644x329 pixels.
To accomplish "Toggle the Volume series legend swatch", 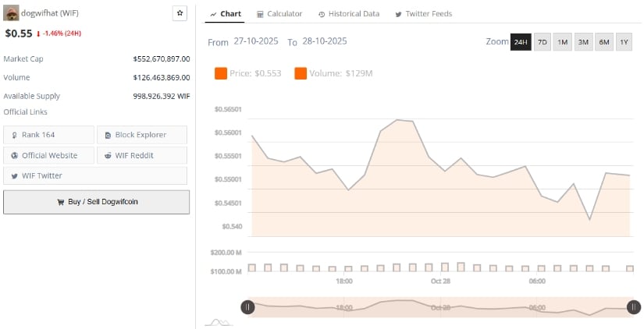I will pos(301,73).
